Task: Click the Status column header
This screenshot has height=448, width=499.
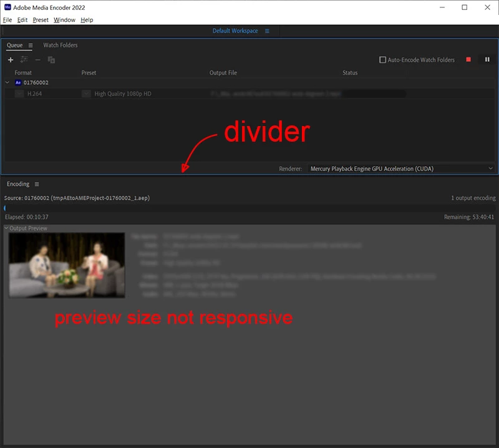Action: (x=350, y=72)
